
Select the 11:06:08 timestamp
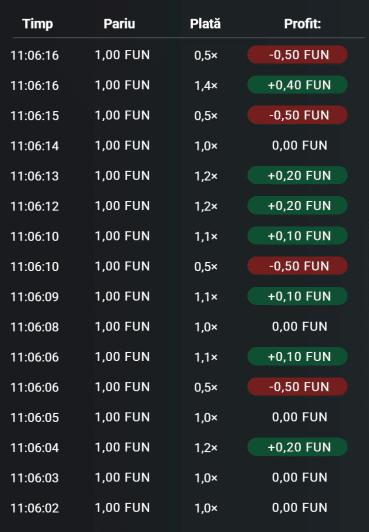pos(35,327)
